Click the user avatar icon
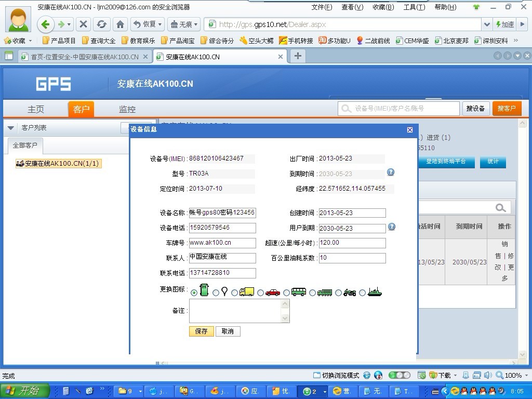 (18, 19)
